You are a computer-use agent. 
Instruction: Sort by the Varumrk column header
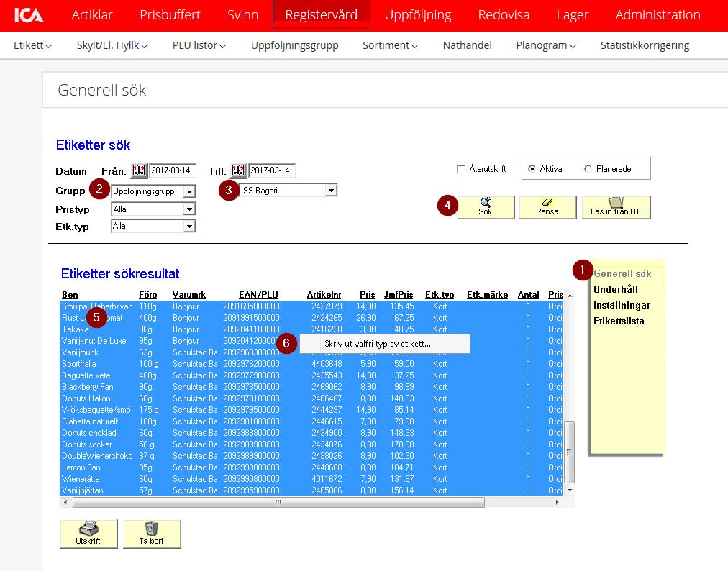pyautogui.click(x=188, y=295)
